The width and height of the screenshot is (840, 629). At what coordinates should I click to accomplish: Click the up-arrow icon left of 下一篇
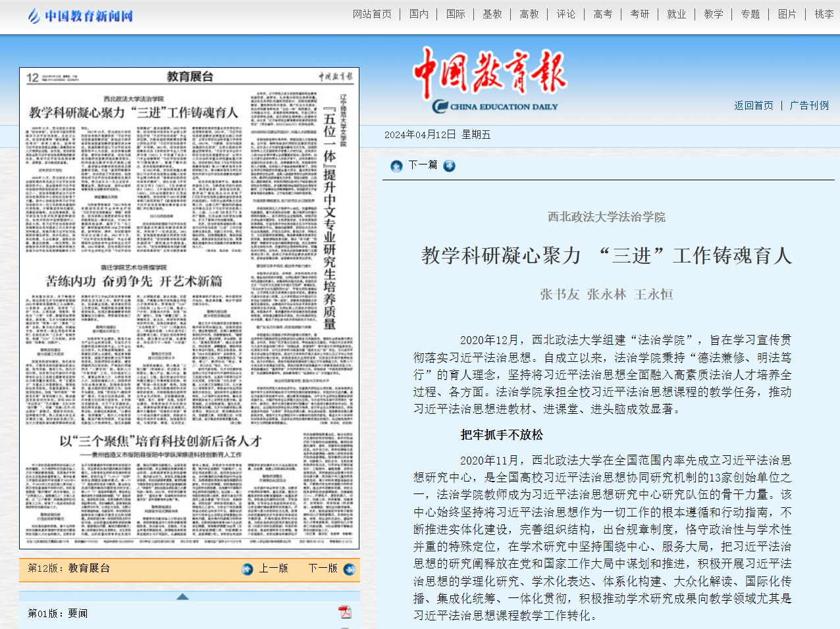click(396, 166)
